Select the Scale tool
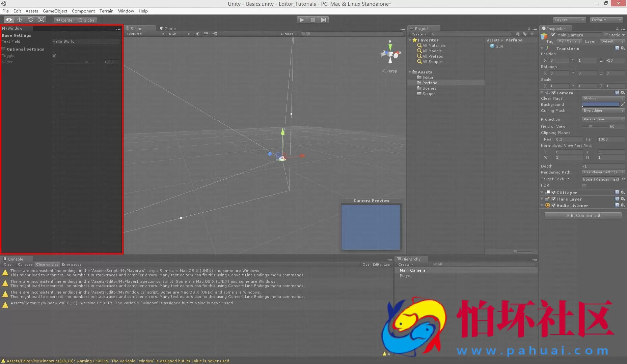The image size is (627, 364). 41,20
